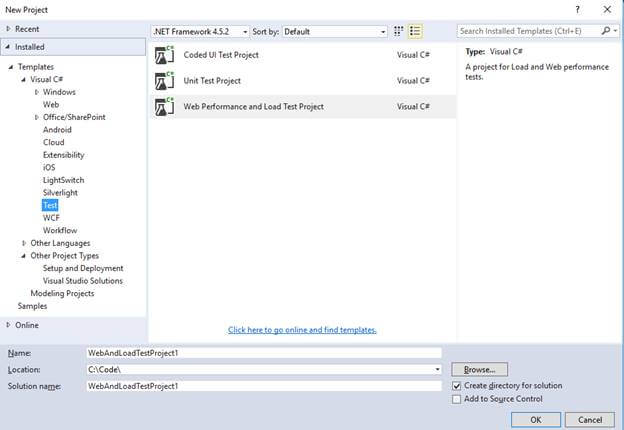Select the LightSwitch category
The width and height of the screenshot is (624, 430).
pos(64,180)
